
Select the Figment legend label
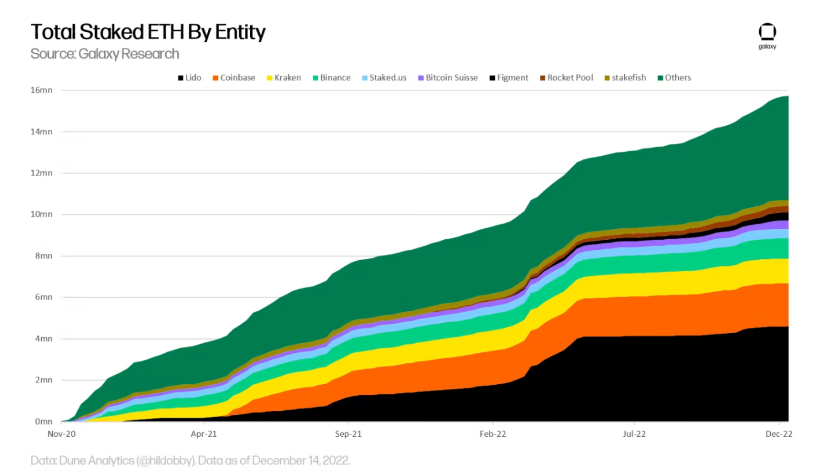click(512, 77)
